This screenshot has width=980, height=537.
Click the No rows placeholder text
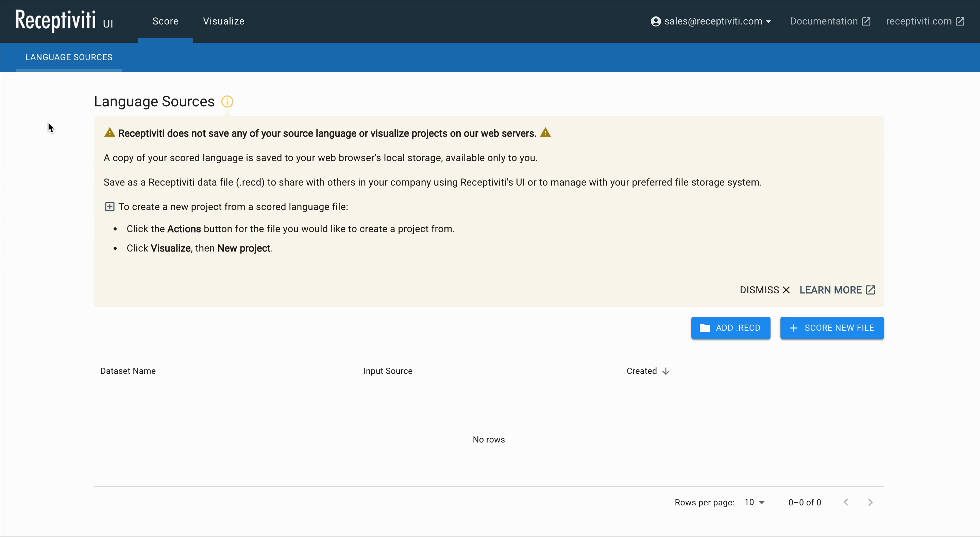coord(489,440)
